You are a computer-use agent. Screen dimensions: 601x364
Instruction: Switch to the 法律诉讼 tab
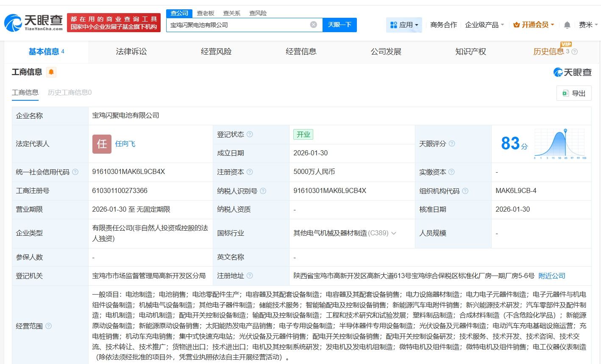(x=131, y=52)
